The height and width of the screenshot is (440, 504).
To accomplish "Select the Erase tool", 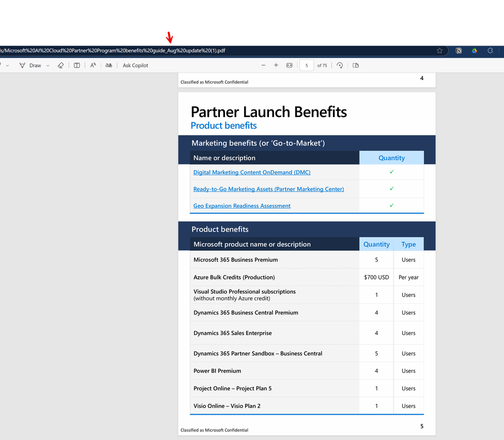I will (61, 65).
